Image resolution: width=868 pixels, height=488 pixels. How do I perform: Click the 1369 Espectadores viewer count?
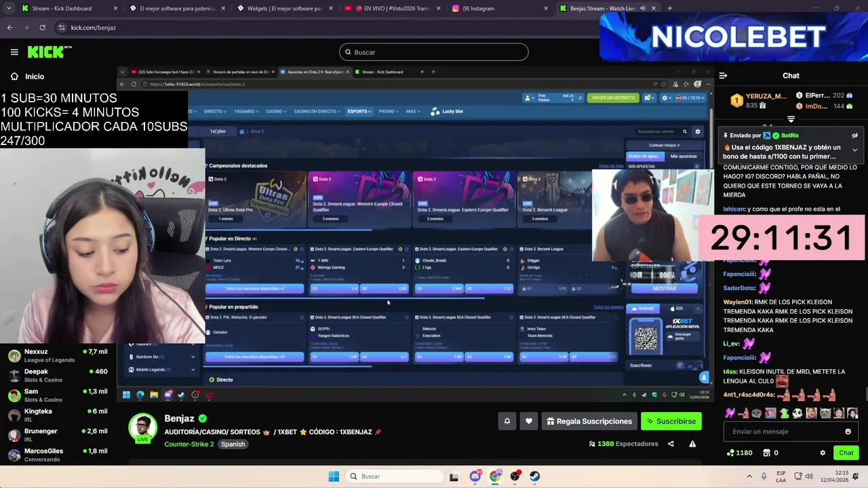tap(624, 444)
